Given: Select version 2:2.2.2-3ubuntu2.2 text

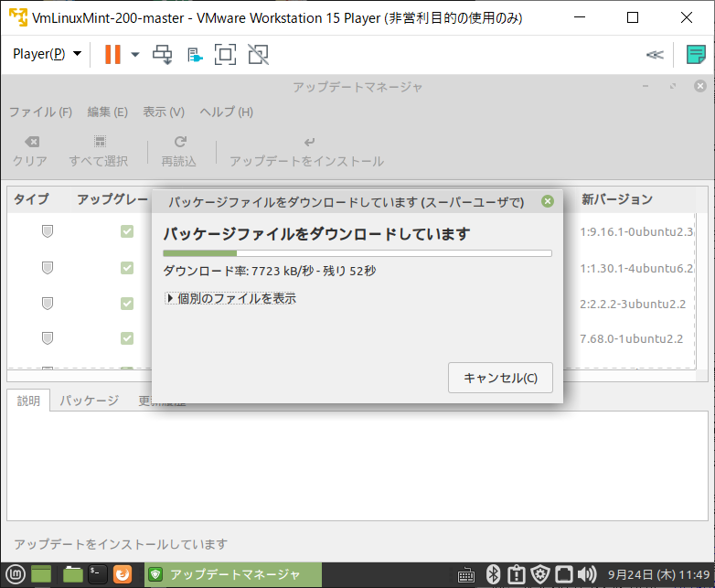Looking at the screenshot, I should click(x=633, y=304).
